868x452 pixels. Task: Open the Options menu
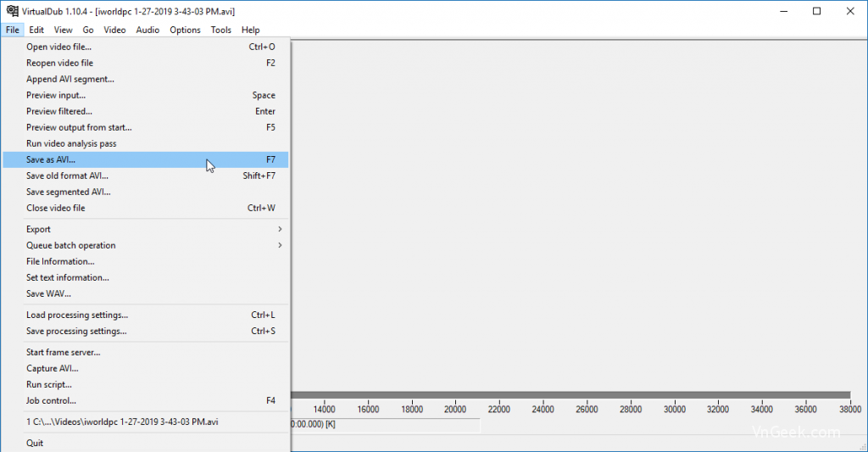click(x=185, y=30)
